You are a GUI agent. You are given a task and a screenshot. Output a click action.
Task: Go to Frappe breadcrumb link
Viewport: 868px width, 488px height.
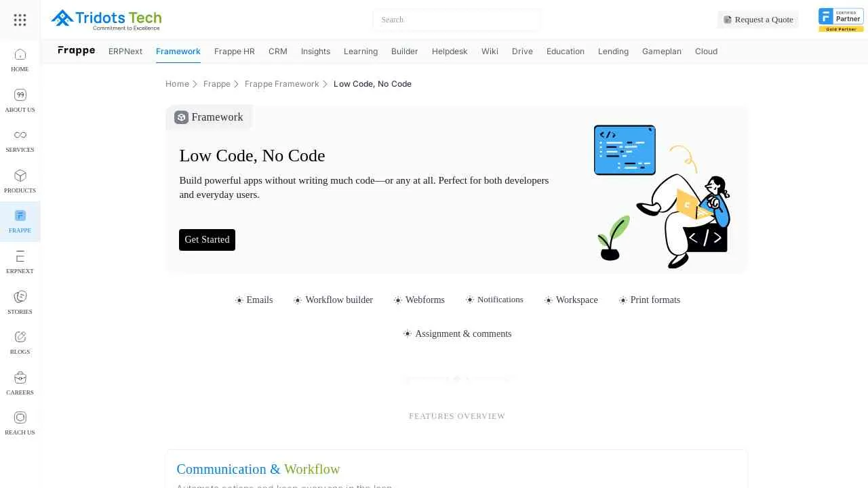(217, 84)
